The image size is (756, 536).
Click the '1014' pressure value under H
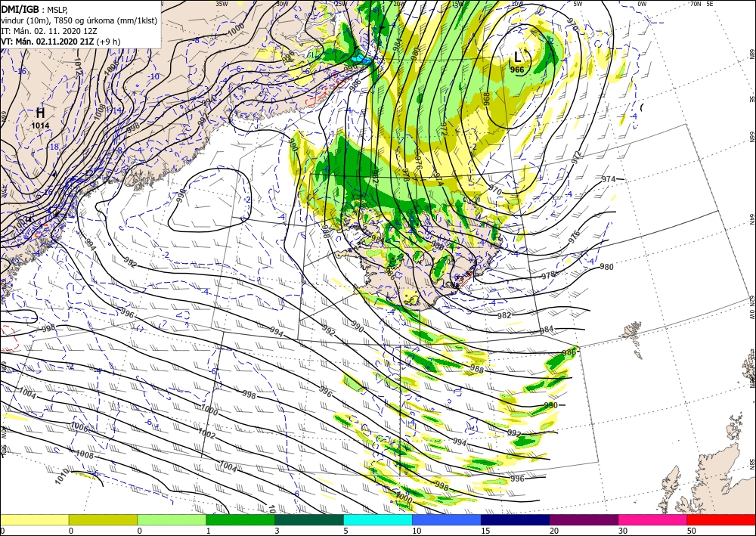(x=41, y=125)
